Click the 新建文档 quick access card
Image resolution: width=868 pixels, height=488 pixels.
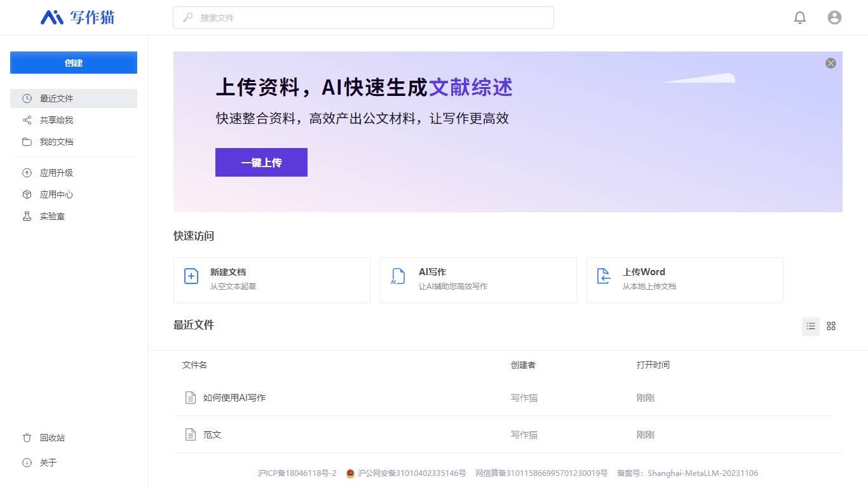(271, 280)
